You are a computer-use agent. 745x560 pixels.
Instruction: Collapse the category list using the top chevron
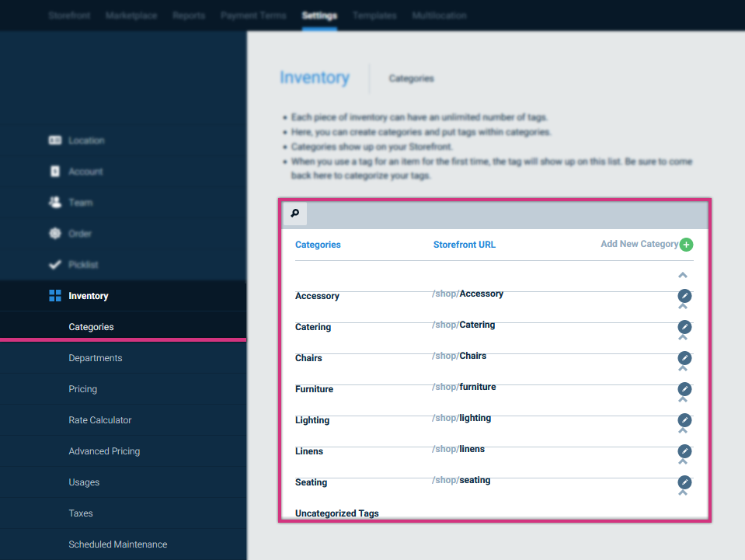(683, 274)
